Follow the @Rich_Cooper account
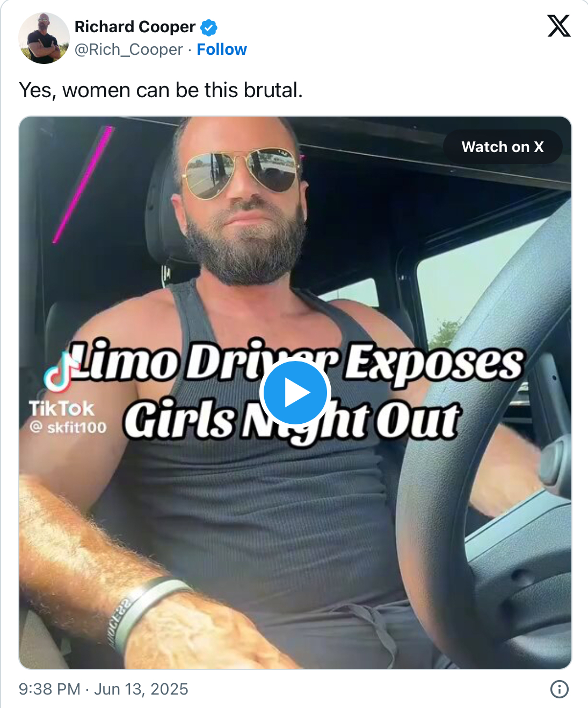 click(222, 49)
